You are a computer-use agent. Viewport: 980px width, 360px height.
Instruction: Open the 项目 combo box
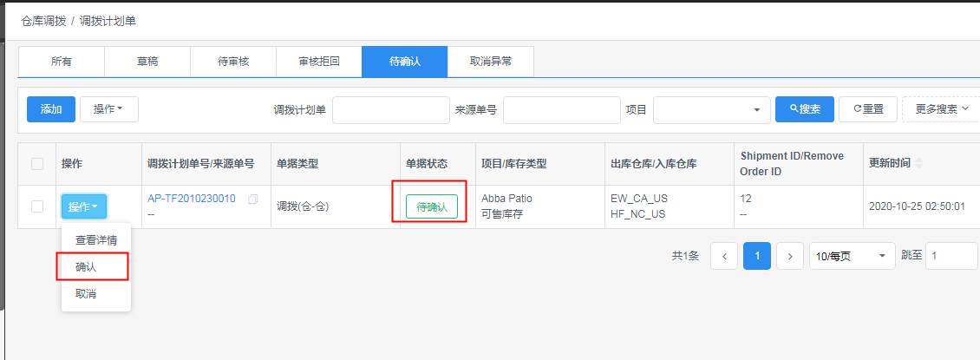[712, 109]
